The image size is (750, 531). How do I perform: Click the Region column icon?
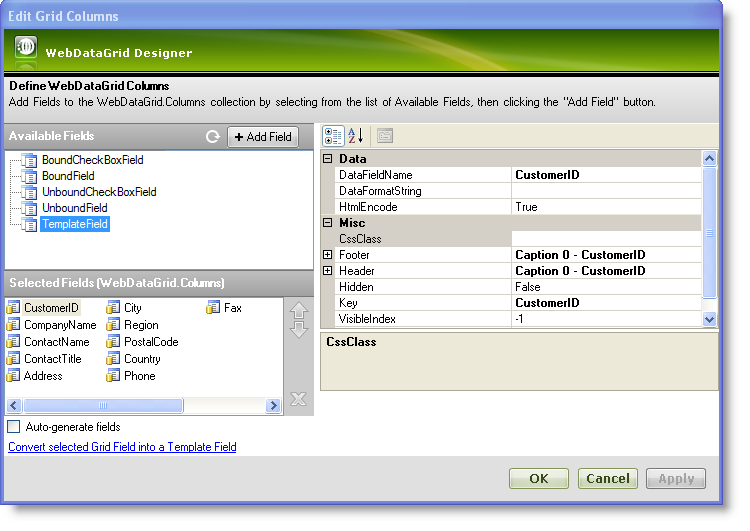pyautogui.click(x=113, y=325)
